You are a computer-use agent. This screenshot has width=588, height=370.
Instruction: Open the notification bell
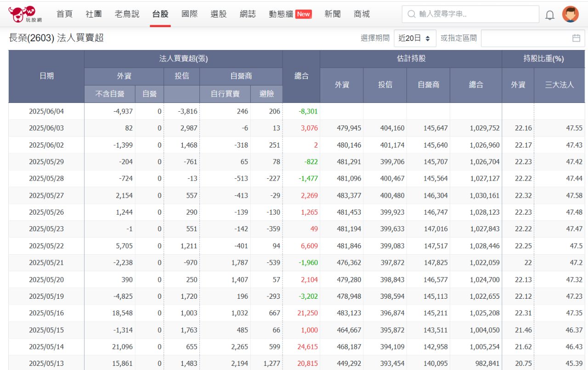pos(549,14)
